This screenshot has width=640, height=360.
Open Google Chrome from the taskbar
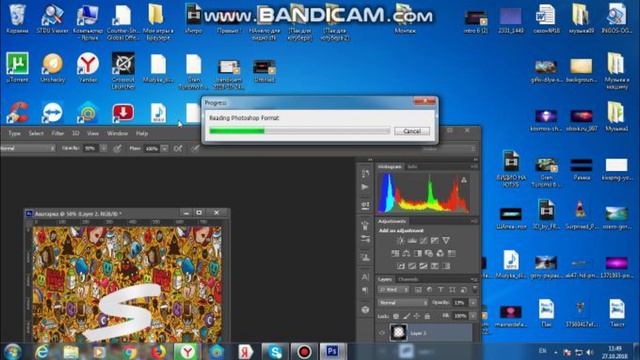(x=129, y=352)
